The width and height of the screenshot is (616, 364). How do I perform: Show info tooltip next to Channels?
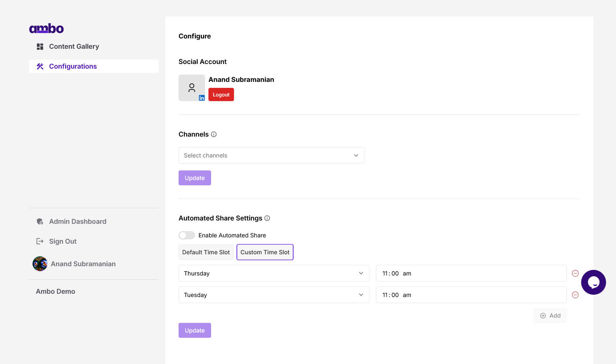tap(214, 134)
